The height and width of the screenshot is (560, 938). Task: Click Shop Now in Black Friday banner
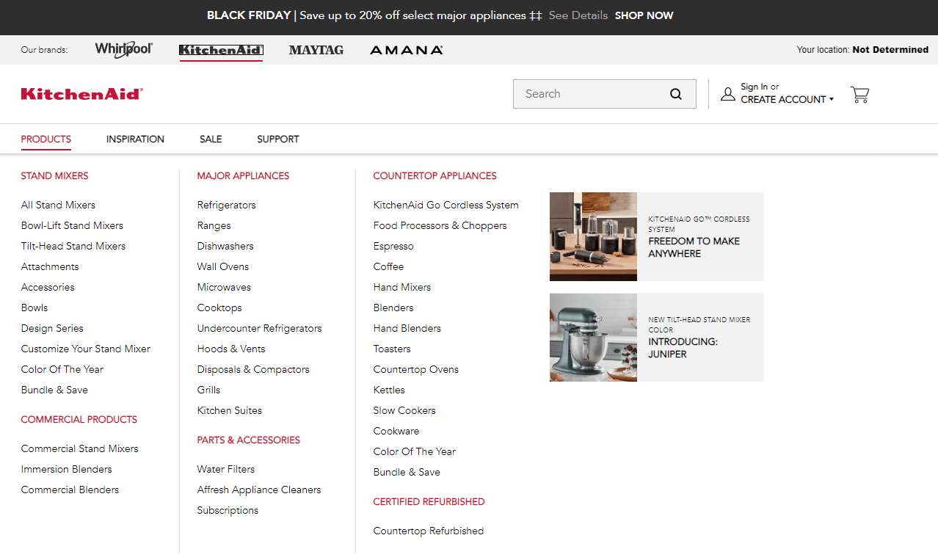click(644, 15)
